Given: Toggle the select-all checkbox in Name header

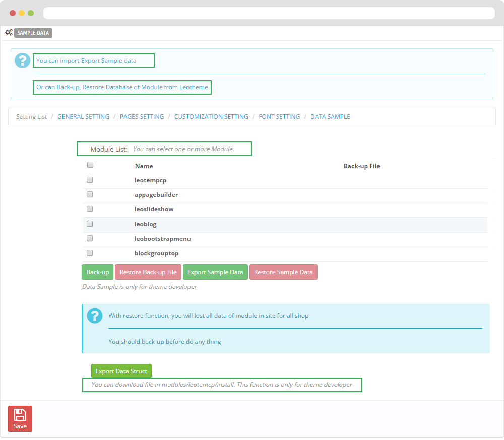Looking at the screenshot, I should [90, 165].
